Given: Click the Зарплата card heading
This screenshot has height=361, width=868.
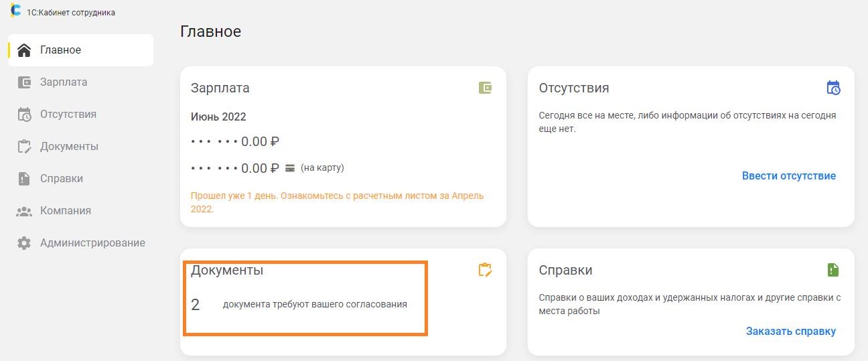Looking at the screenshot, I should [220, 88].
